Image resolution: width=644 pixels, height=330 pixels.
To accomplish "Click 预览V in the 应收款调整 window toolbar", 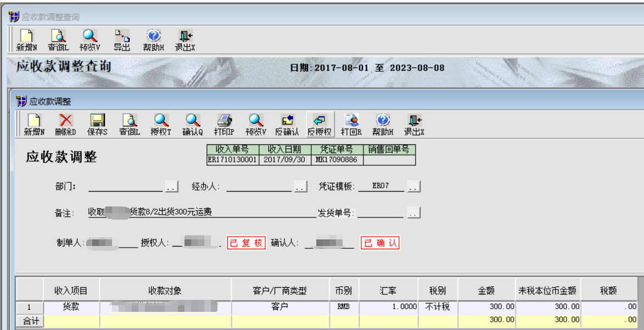I will tap(256, 125).
